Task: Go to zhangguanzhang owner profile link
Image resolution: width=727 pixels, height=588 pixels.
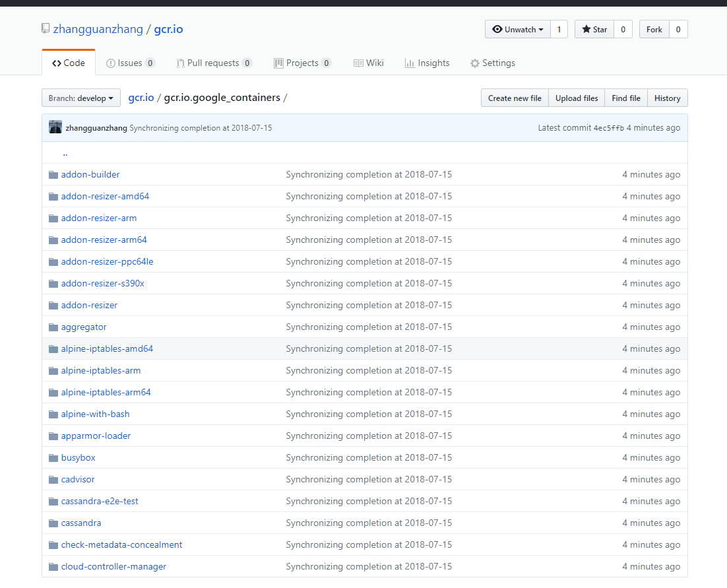Action: [x=98, y=29]
